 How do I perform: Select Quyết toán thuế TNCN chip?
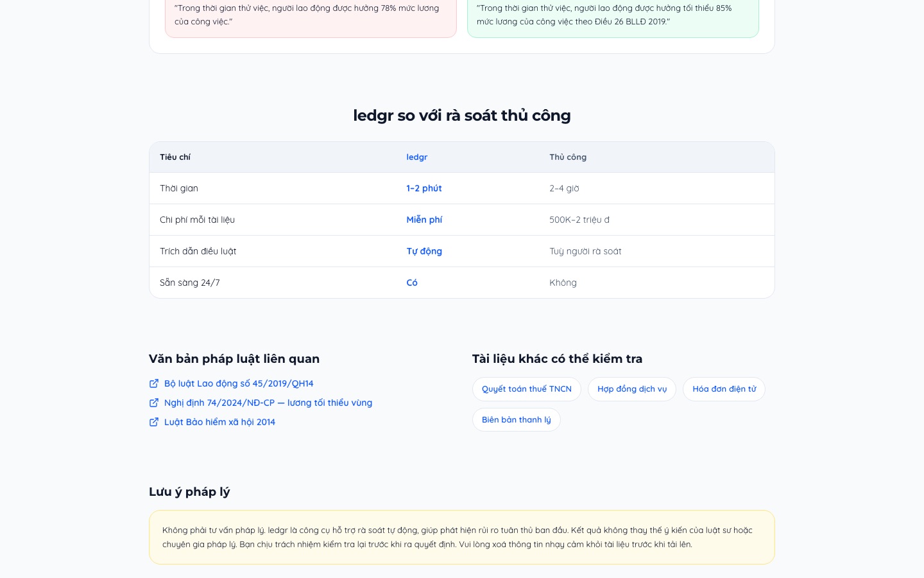[x=527, y=389]
